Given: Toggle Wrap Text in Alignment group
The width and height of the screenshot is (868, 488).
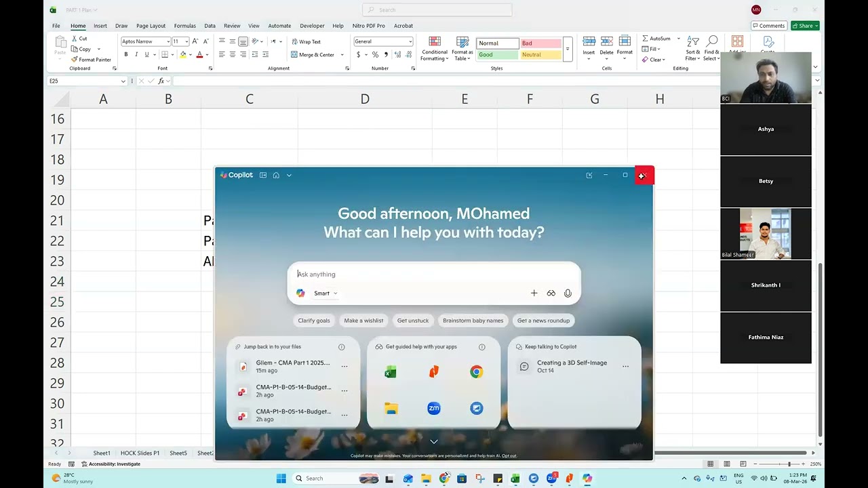Looking at the screenshot, I should point(305,41).
